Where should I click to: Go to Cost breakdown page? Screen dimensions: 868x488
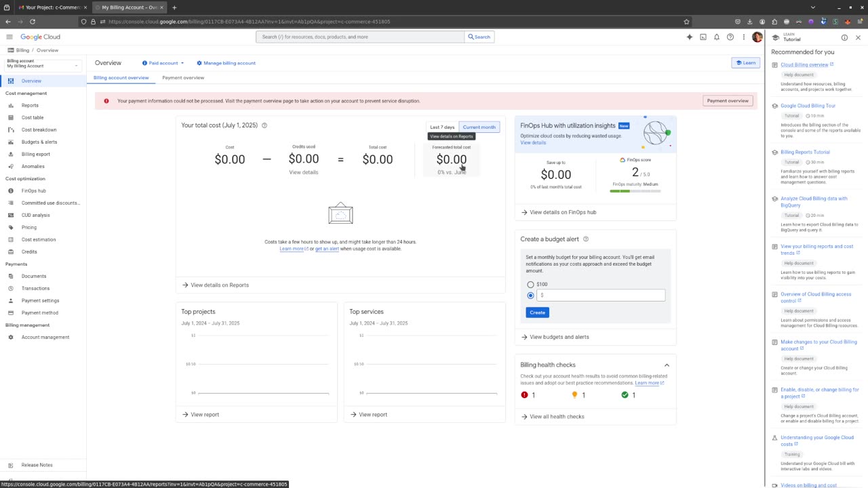point(39,129)
